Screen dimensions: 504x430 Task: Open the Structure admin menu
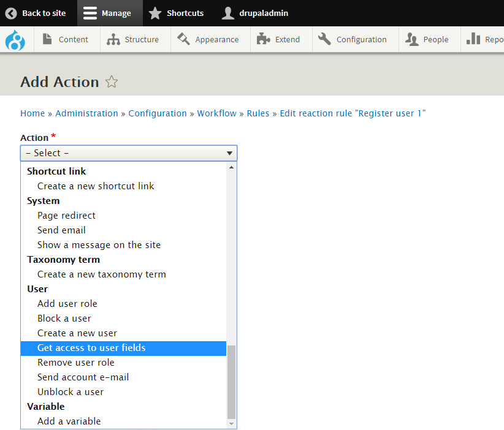pos(133,40)
